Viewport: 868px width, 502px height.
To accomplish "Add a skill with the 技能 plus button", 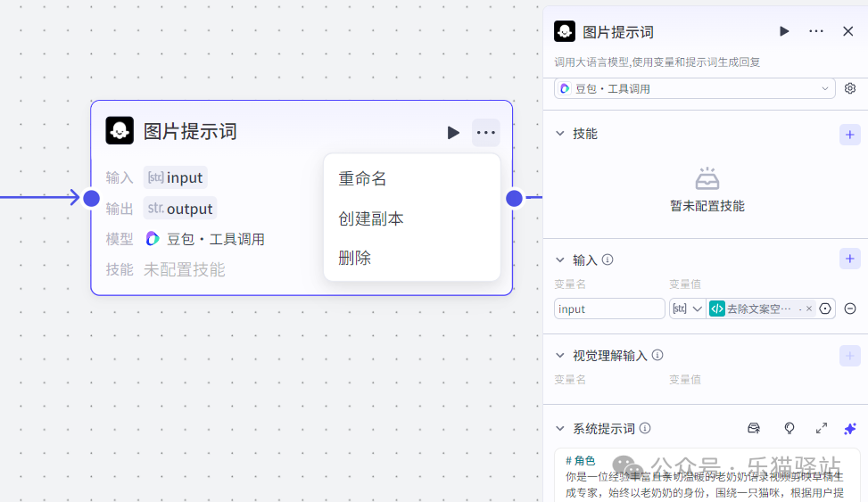I will 849,135.
